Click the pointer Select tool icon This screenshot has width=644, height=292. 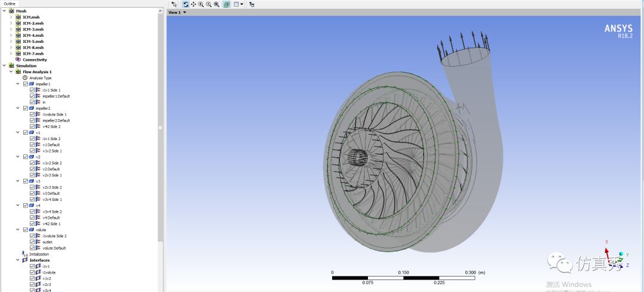click(x=174, y=4)
